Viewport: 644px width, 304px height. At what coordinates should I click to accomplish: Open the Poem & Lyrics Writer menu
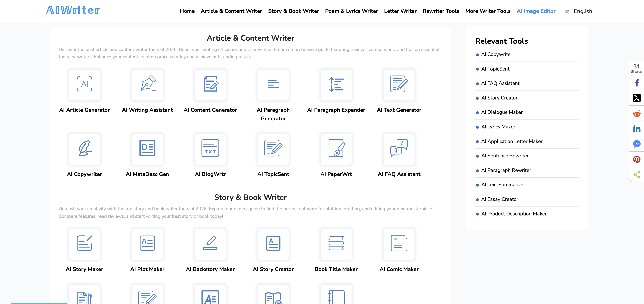pyautogui.click(x=352, y=11)
